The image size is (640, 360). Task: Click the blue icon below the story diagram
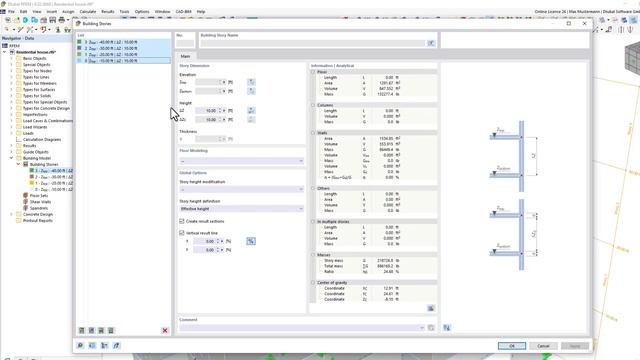click(x=447, y=327)
